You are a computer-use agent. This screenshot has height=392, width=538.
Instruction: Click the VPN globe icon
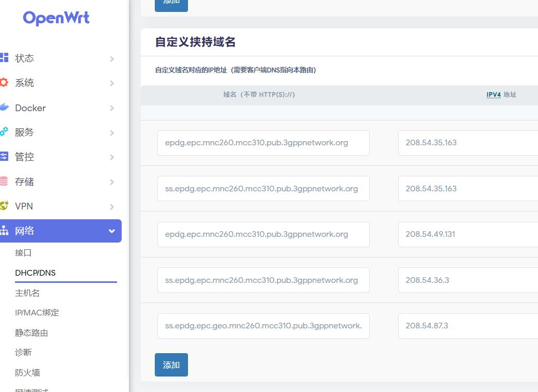4,206
